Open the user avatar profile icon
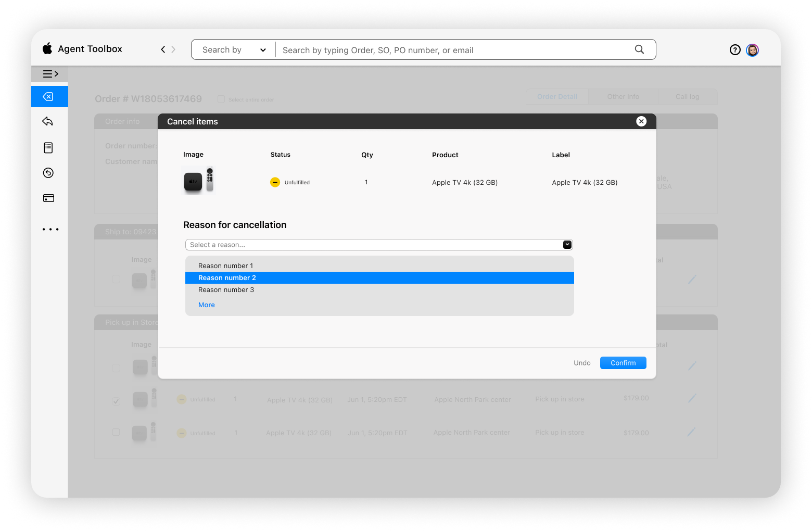Image resolution: width=812 pixels, height=531 pixels. 752,50
